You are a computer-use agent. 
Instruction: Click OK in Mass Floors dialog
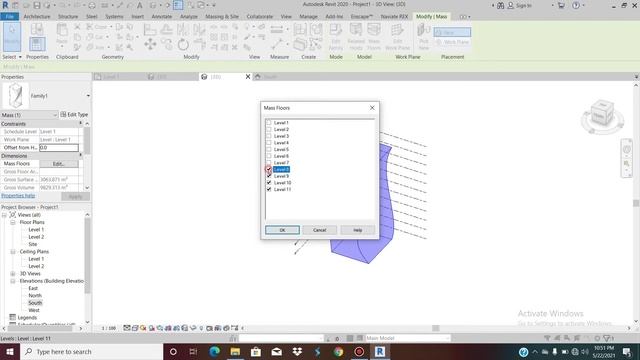point(282,230)
